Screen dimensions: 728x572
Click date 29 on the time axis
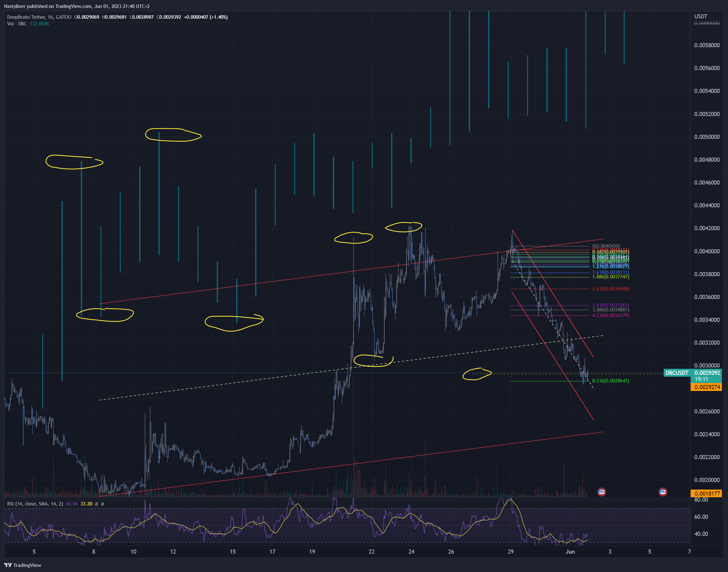pyautogui.click(x=511, y=552)
